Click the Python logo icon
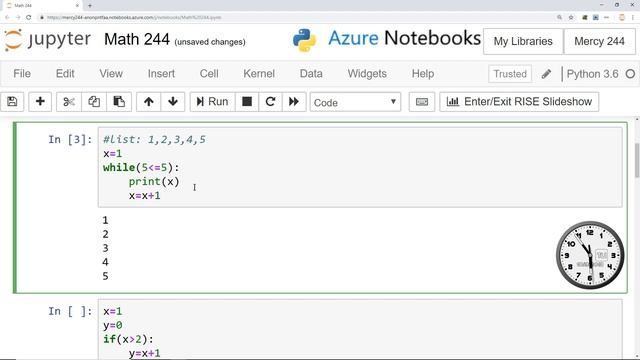 coord(304,40)
